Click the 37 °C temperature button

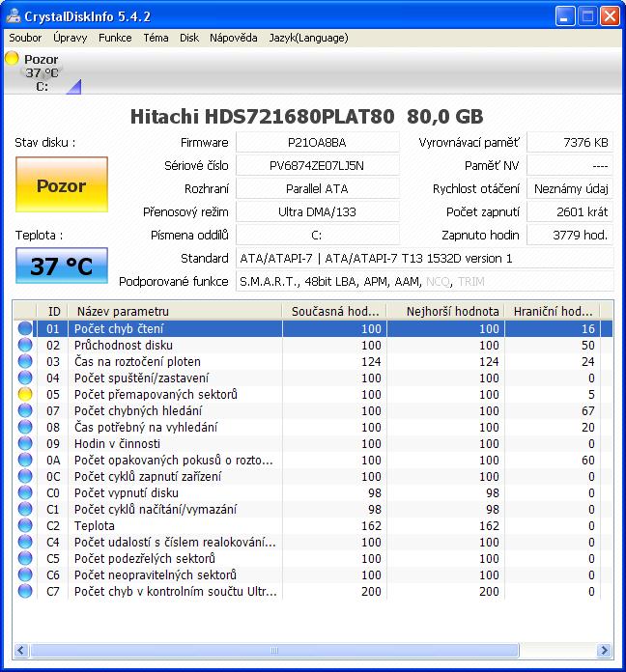coord(62,266)
